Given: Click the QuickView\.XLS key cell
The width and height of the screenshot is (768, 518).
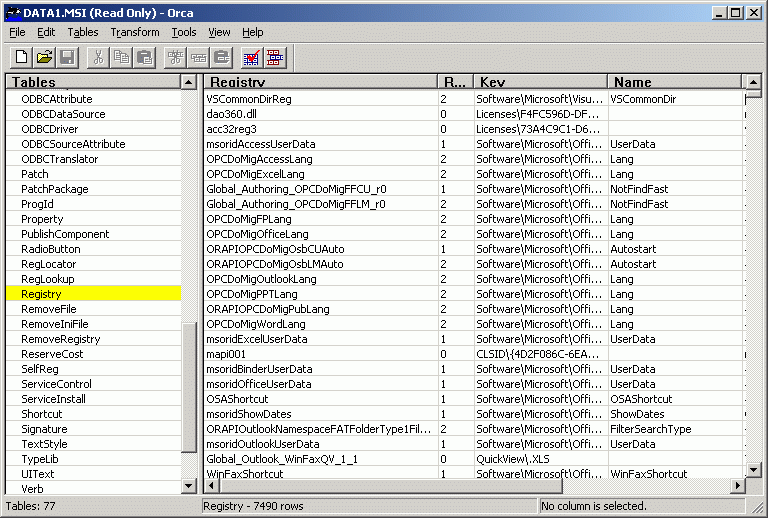Looking at the screenshot, I should (x=541, y=459).
